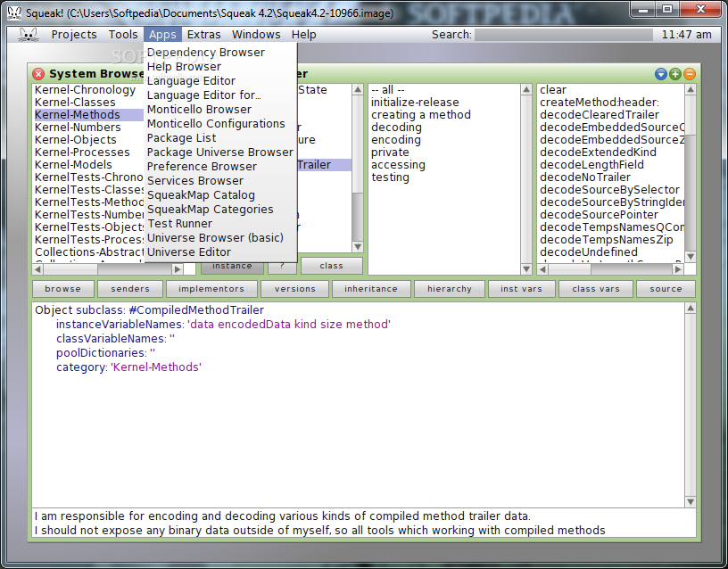Choose Dependency Browser from the Apps menu
728x569 pixels.
tap(220, 53)
